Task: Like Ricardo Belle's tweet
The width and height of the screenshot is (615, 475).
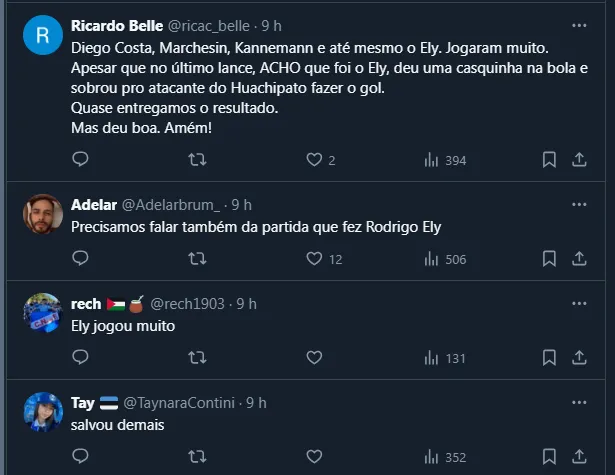Action: tap(314, 160)
